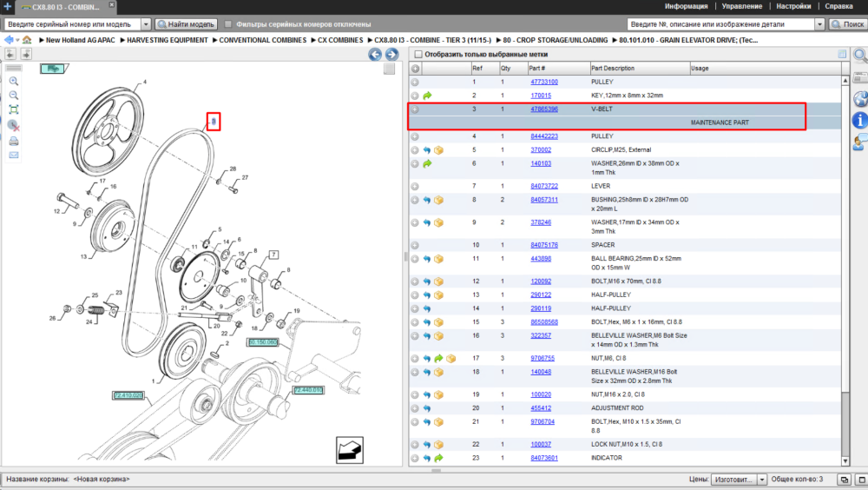The height and width of the screenshot is (490, 868).
Task: Open the copy window icon in status bar
Action: [x=844, y=480]
